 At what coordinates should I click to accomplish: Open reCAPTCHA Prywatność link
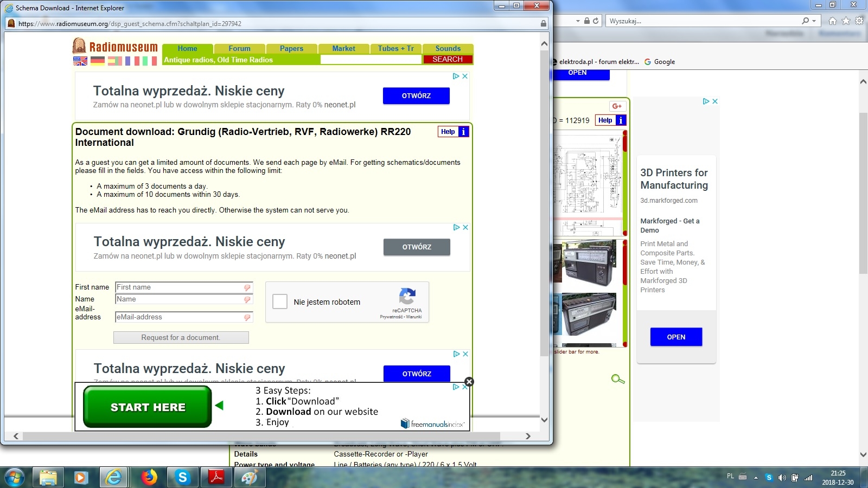tap(391, 317)
